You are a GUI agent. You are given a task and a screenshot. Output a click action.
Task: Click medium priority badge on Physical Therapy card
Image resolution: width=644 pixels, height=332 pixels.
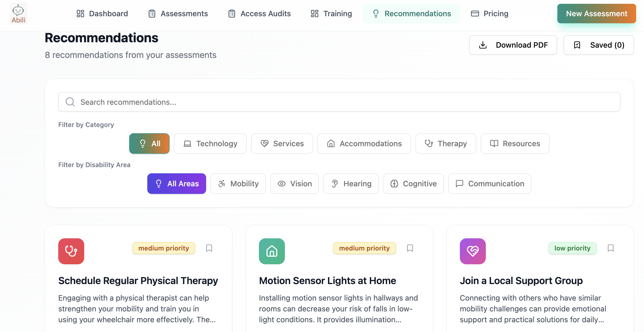tap(164, 248)
